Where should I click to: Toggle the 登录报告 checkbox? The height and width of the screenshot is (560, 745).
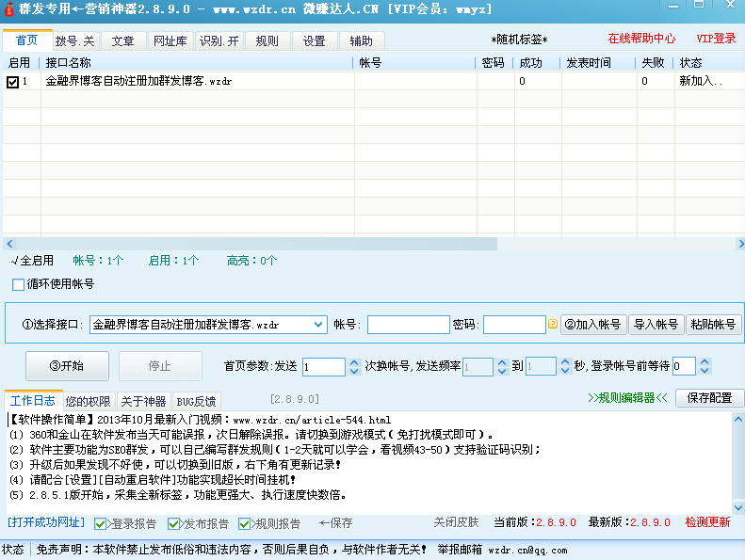(100, 524)
